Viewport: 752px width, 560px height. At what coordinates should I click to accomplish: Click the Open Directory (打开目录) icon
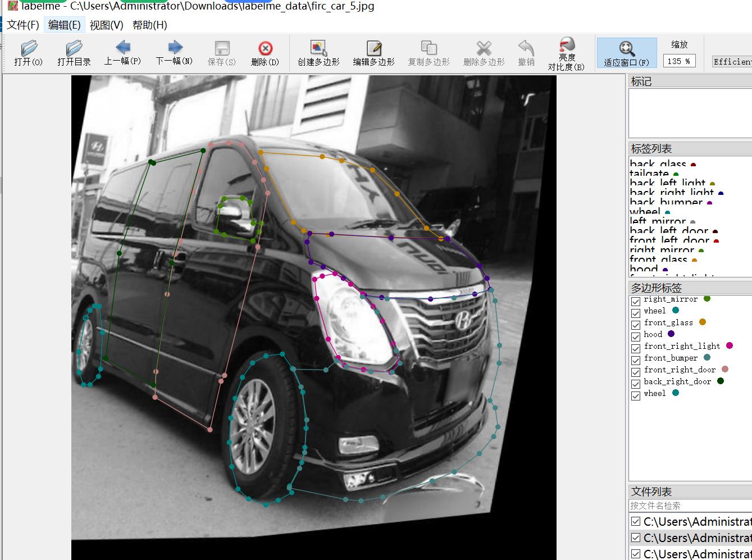pyautogui.click(x=74, y=53)
